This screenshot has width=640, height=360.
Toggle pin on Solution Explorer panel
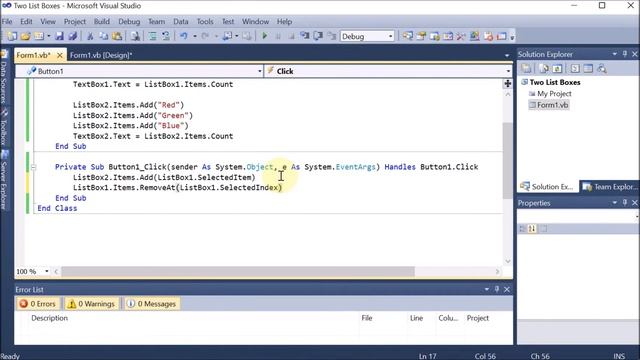click(624, 54)
